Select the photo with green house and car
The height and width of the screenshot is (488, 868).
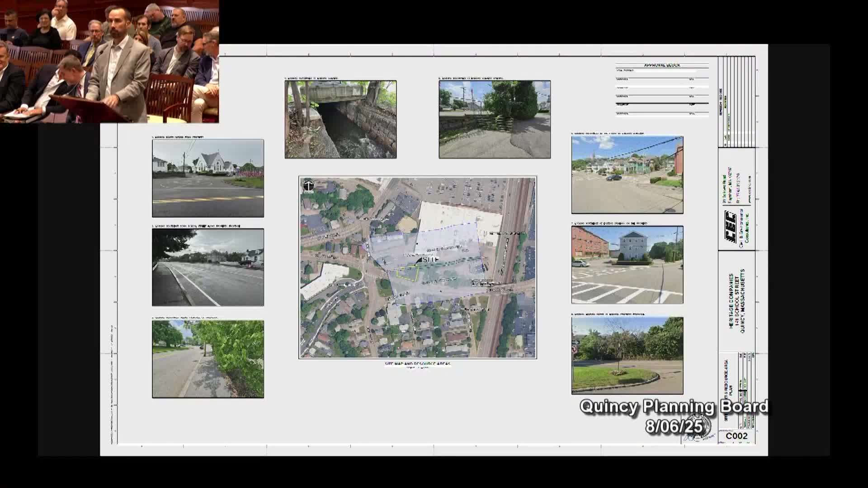(627, 174)
